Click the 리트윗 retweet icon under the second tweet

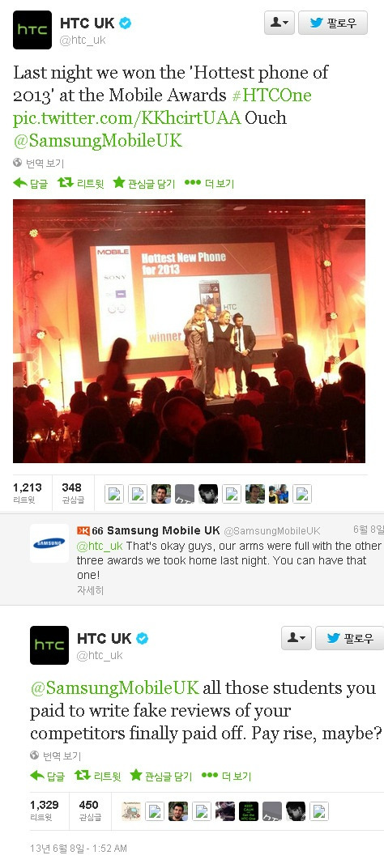point(83,775)
